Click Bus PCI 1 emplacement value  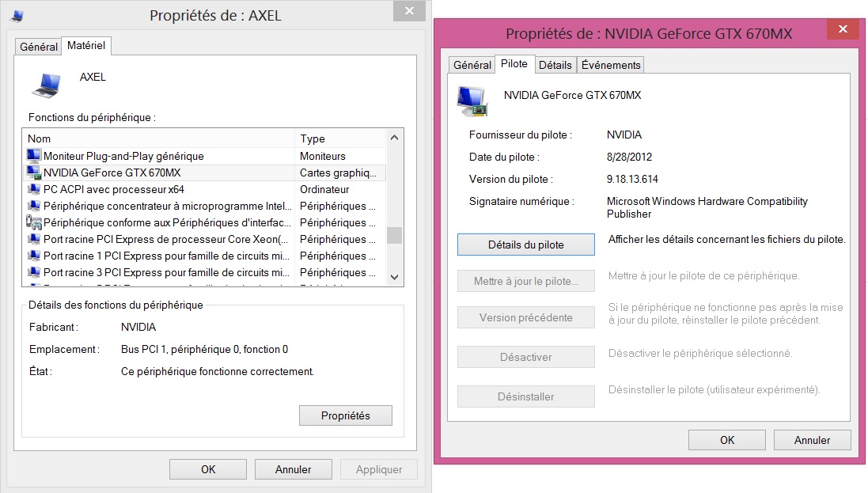[204, 349]
